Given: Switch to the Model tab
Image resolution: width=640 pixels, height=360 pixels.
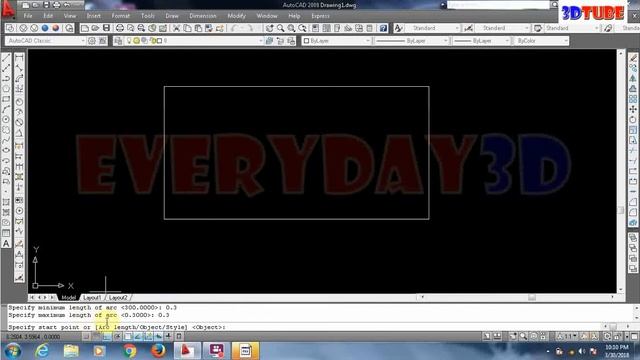Looking at the screenshot, I should (x=68, y=298).
